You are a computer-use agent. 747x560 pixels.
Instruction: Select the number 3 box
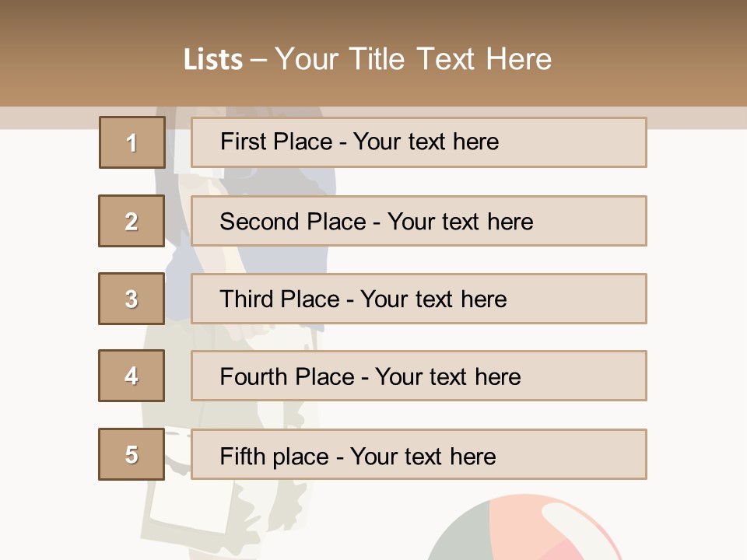point(132,299)
